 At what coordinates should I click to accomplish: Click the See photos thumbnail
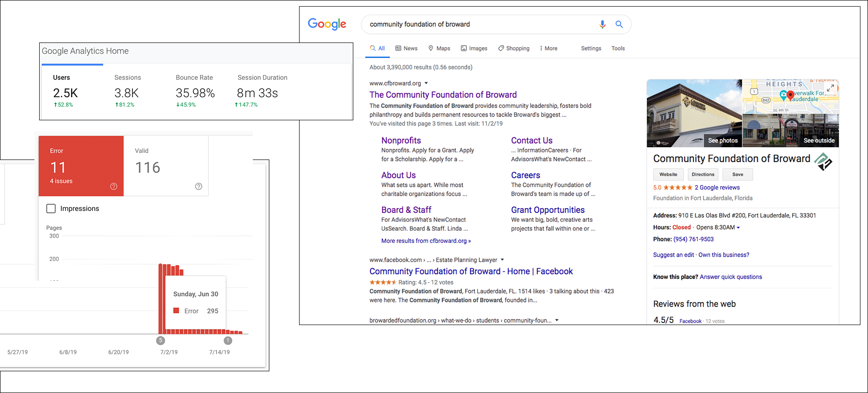click(694, 113)
